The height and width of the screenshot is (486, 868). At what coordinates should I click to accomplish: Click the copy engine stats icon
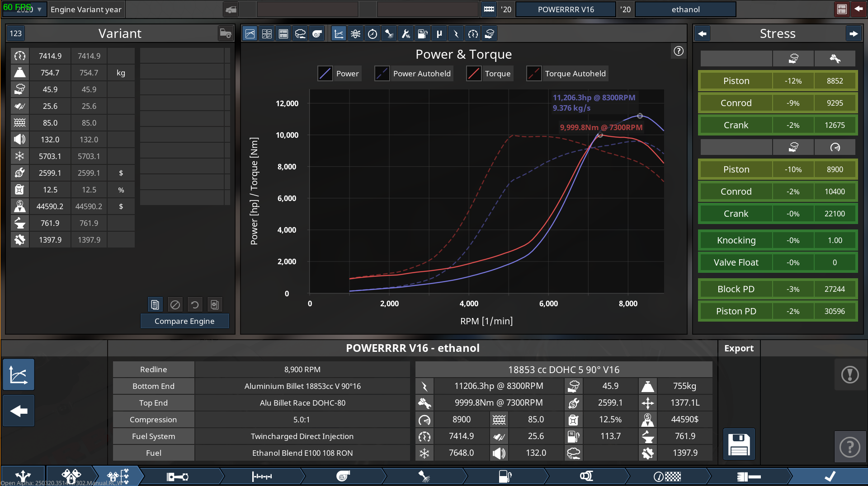pyautogui.click(x=155, y=305)
